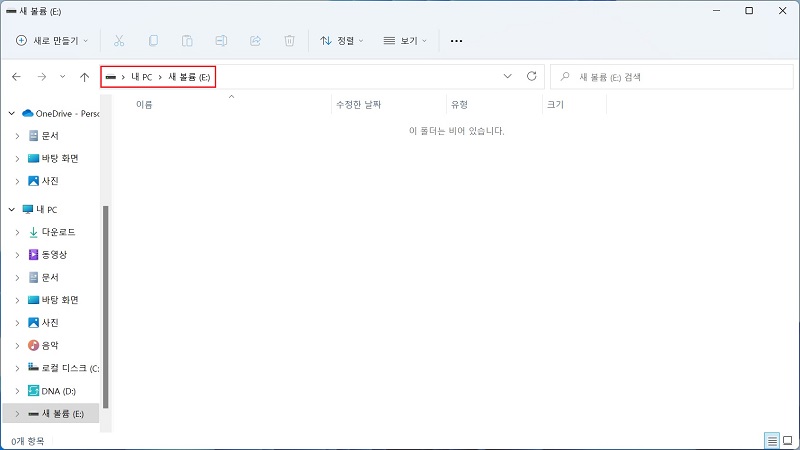
Task: Collapse the OneDrive tree node
Action: [12, 113]
